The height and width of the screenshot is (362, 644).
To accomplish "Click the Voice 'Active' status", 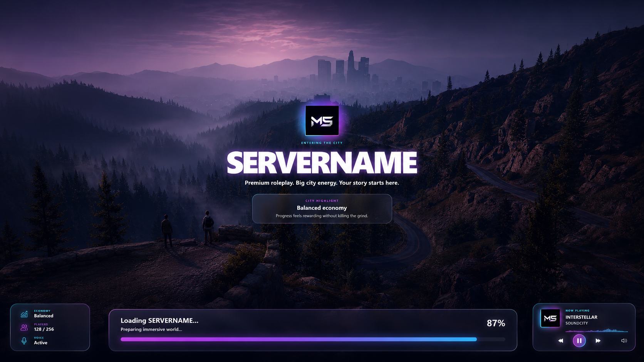I will pyautogui.click(x=40, y=343).
